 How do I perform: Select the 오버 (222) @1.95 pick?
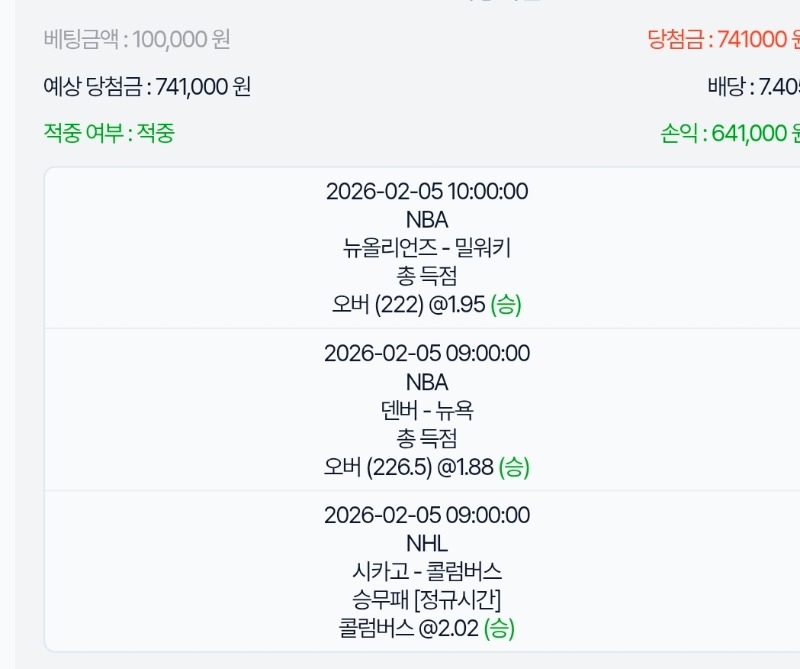pyautogui.click(x=427, y=305)
